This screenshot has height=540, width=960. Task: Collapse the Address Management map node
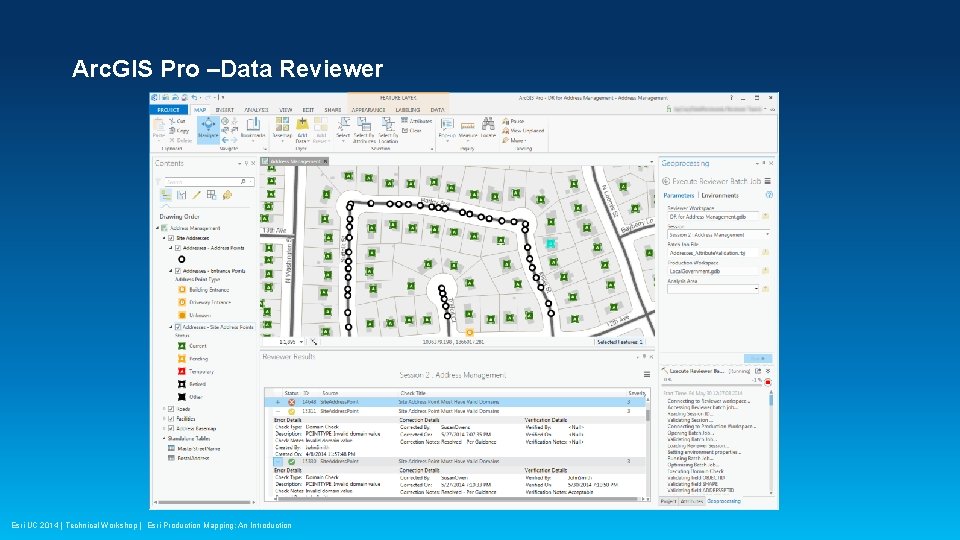(x=157, y=228)
